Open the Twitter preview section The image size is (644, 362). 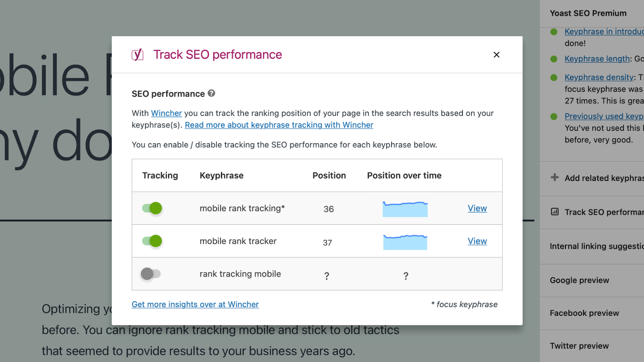580,346
